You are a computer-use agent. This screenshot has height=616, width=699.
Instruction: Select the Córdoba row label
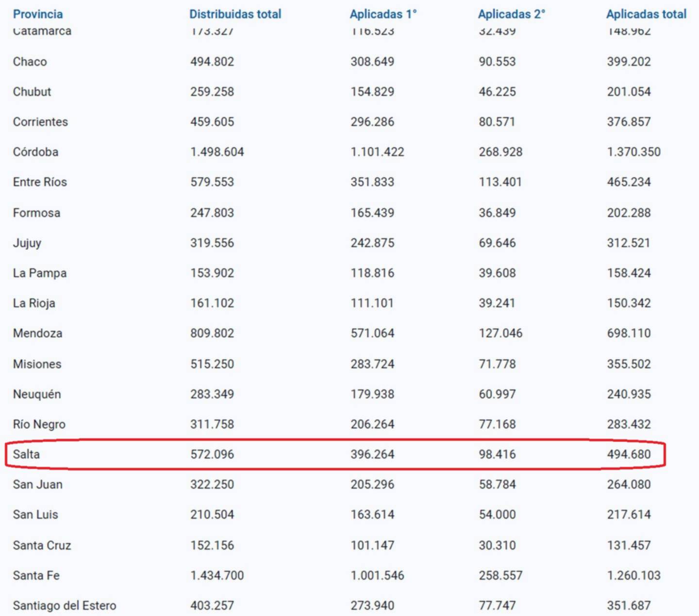[x=35, y=152]
